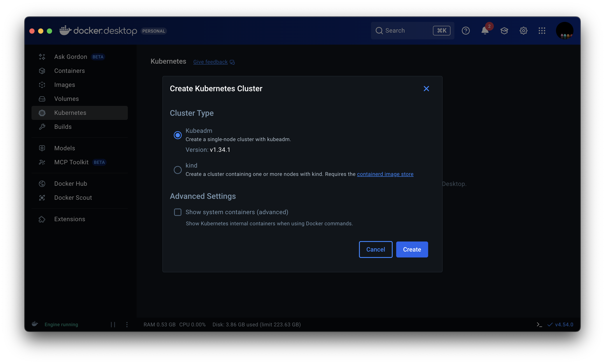Open engine options three-dot menu

click(127, 324)
